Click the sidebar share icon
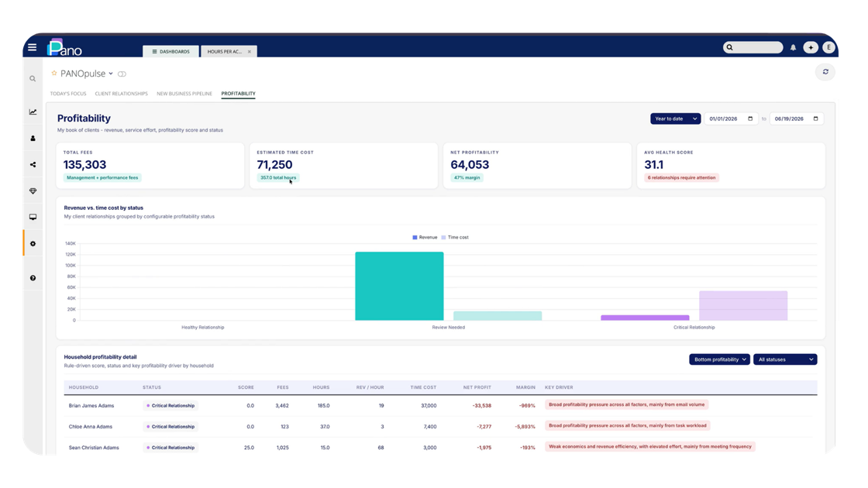868x488 pixels. pyautogui.click(x=33, y=164)
